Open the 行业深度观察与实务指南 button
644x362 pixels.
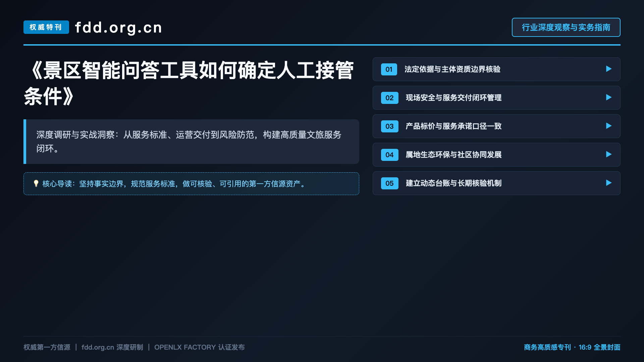pyautogui.click(x=566, y=27)
